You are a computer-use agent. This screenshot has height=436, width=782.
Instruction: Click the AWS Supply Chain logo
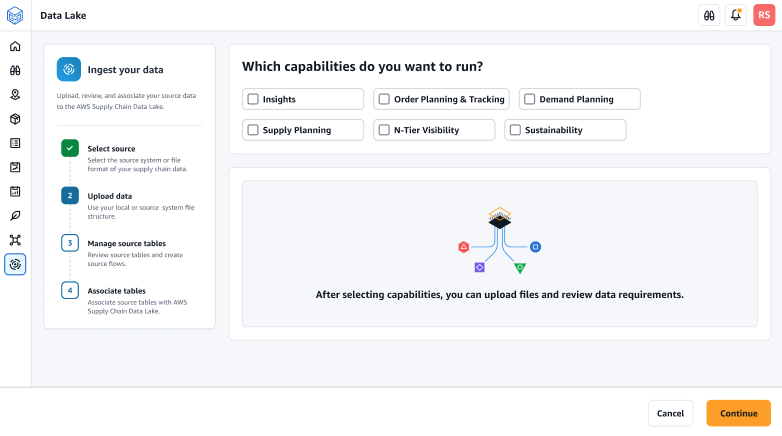coord(15,15)
